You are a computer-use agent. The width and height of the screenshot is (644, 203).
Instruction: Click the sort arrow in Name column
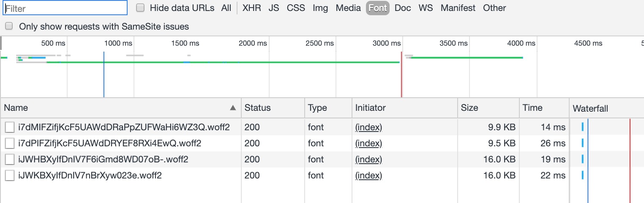click(232, 108)
